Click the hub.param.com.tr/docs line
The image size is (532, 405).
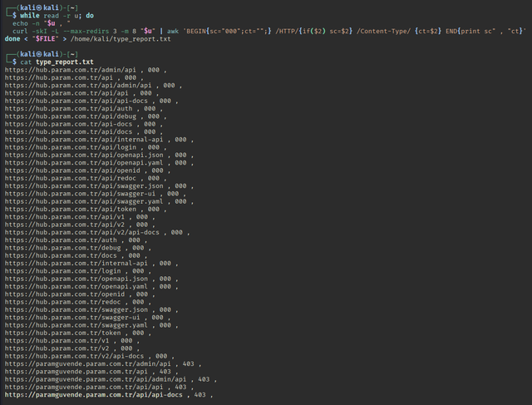76,255
